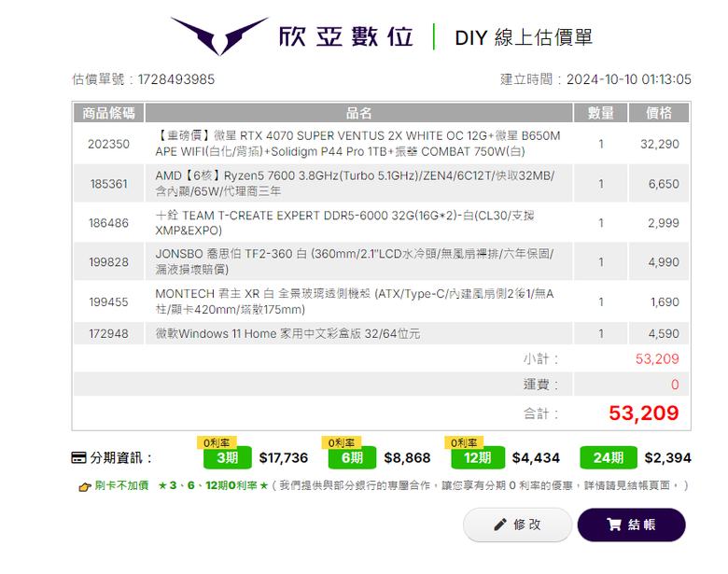Click the pointing hand icon before 刷卡不加價

click(x=85, y=486)
